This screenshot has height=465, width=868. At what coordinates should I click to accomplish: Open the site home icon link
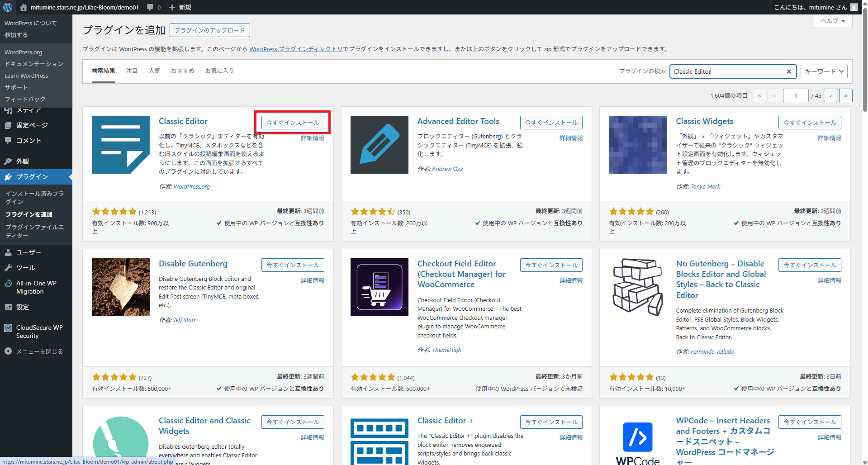(24, 7)
